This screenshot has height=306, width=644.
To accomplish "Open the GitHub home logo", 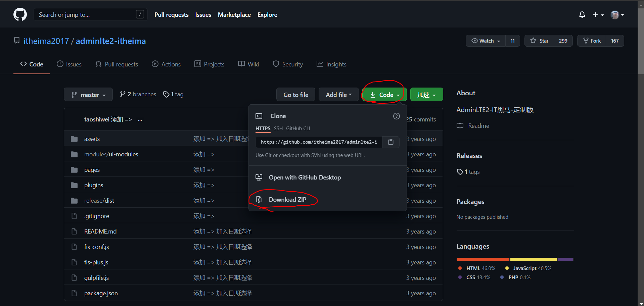I will pos(20,15).
